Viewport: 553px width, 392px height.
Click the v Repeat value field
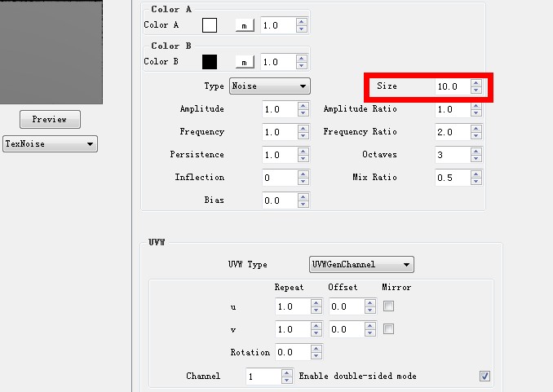(293, 329)
